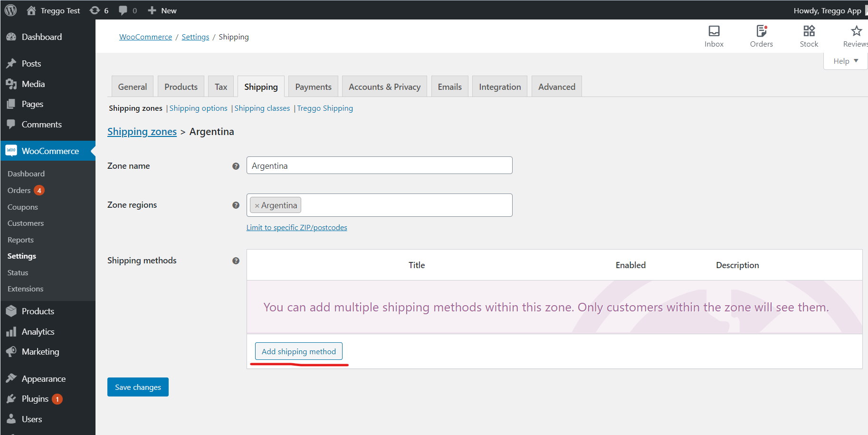
Task: Open the Inbox icon panel
Action: click(x=714, y=31)
